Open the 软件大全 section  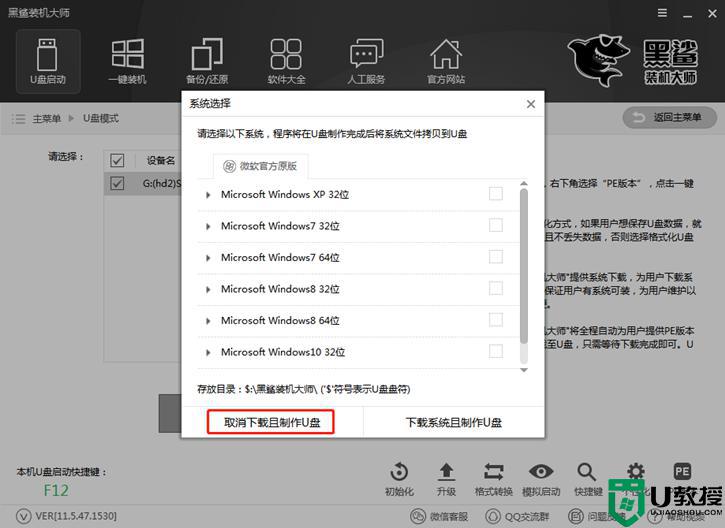[x=286, y=61]
